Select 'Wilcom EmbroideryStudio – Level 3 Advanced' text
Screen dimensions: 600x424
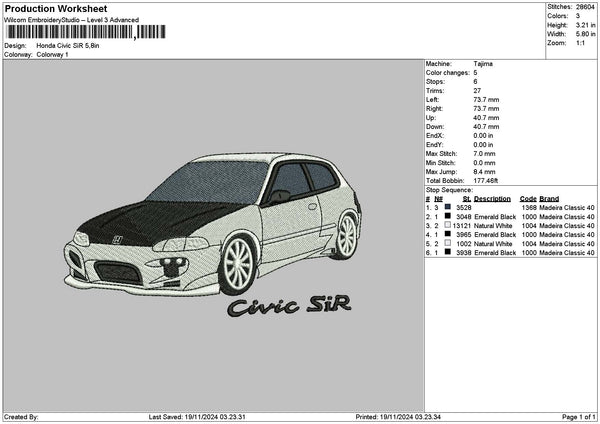pos(72,20)
